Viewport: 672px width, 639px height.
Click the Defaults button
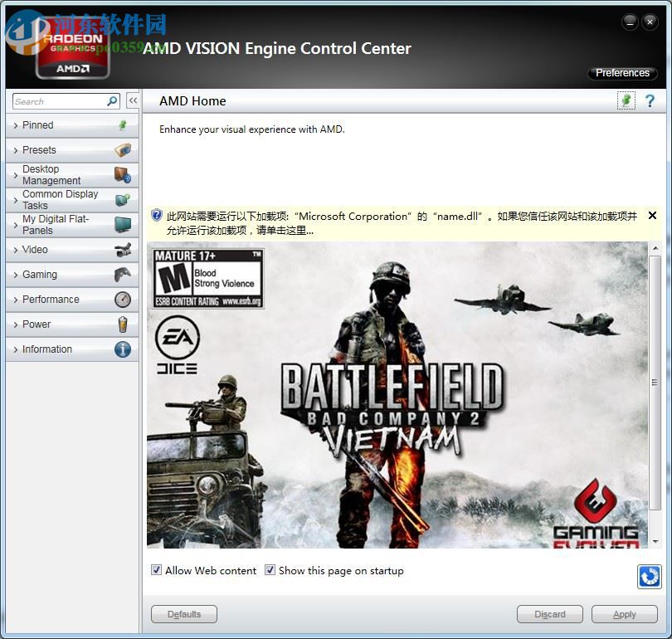click(x=183, y=614)
